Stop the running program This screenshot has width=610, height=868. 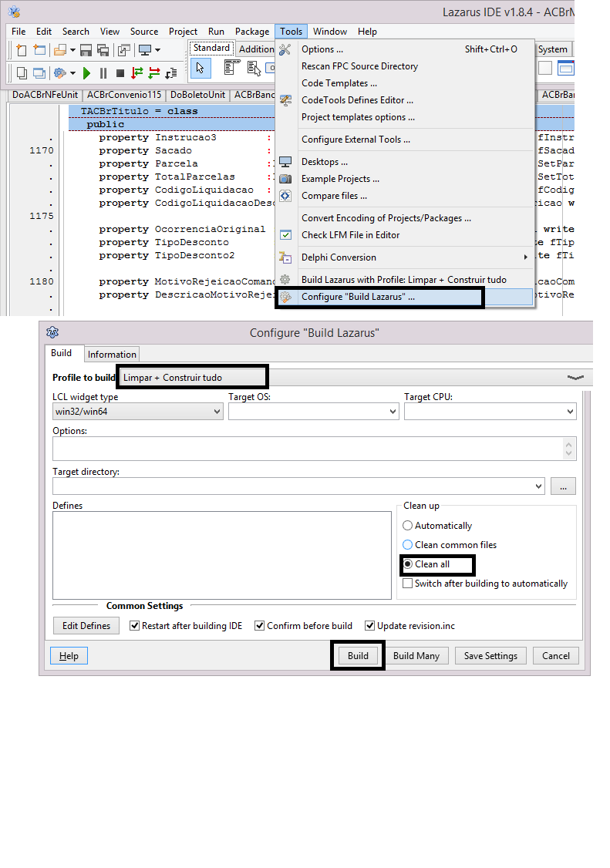[x=120, y=72]
